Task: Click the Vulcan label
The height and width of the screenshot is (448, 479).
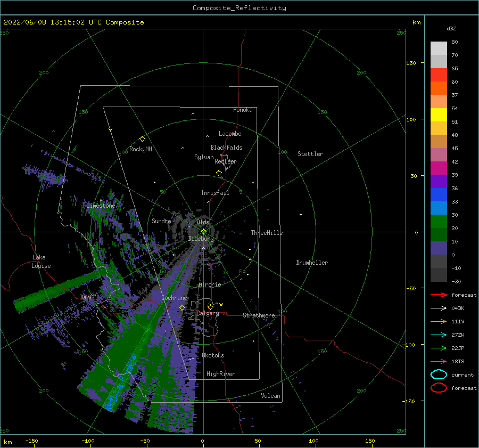Action: pos(270,396)
